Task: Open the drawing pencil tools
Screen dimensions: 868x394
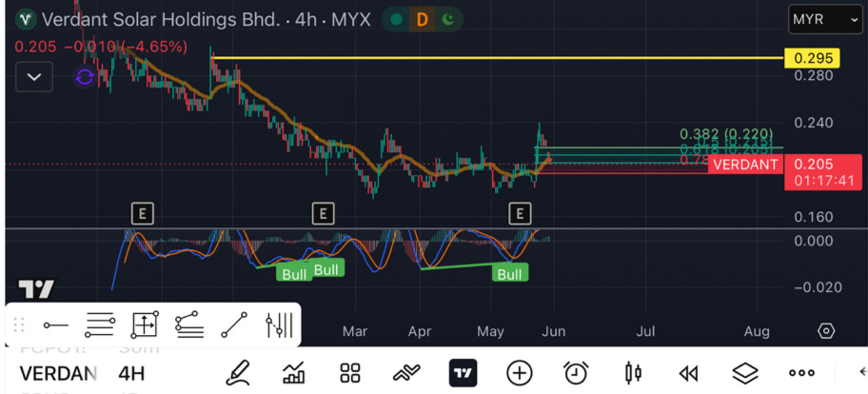Action: [x=238, y=373]
